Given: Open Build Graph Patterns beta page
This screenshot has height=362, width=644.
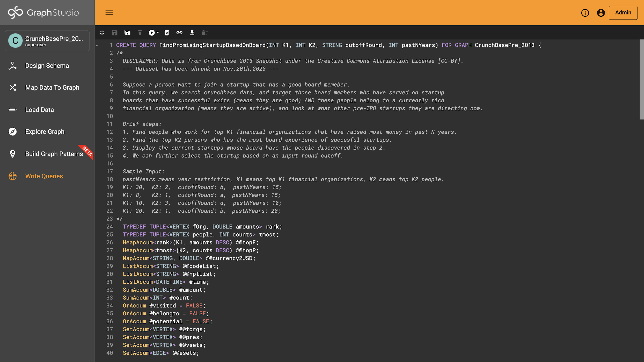Looking at the screenshot, I should point(54,154).
